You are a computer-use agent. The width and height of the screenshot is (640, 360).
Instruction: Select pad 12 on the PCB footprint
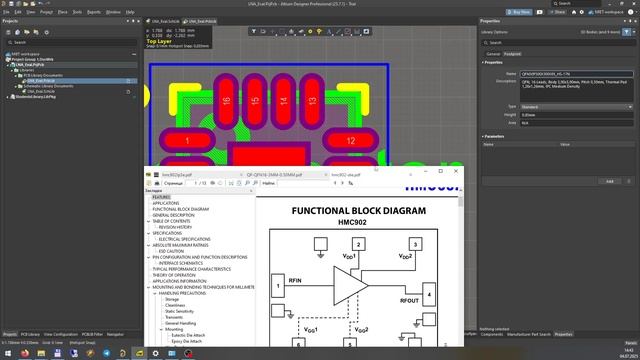click(x=351, y=141)
